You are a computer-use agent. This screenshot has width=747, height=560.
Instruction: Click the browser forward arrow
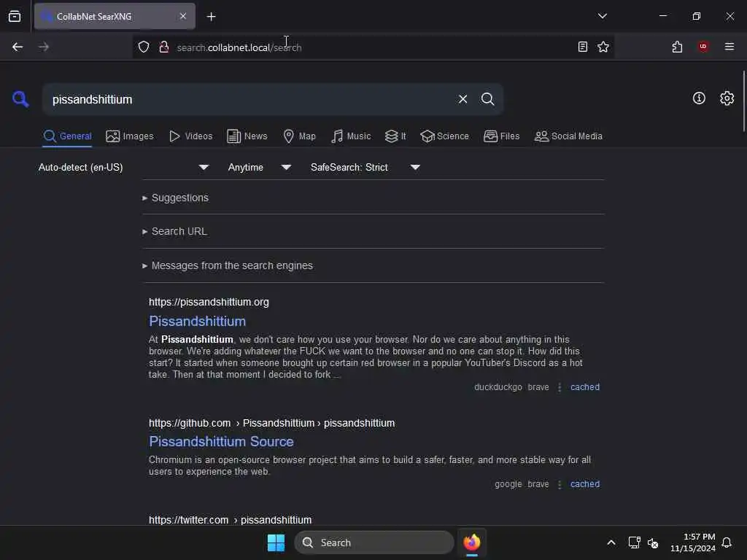(43, 47)
